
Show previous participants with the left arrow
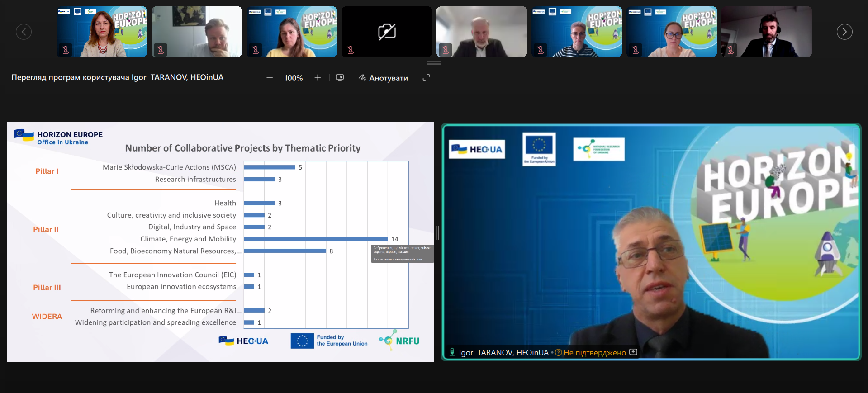tap(24, 32)
